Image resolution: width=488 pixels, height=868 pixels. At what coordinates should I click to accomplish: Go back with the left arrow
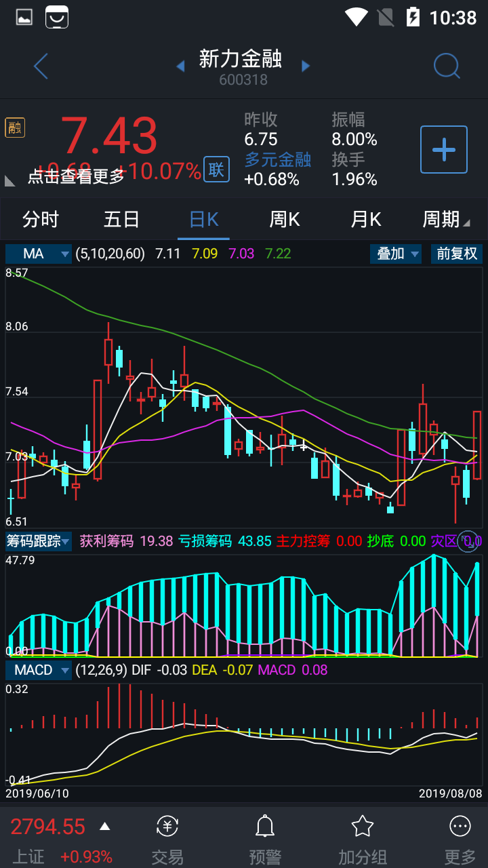tap(41, 66)
